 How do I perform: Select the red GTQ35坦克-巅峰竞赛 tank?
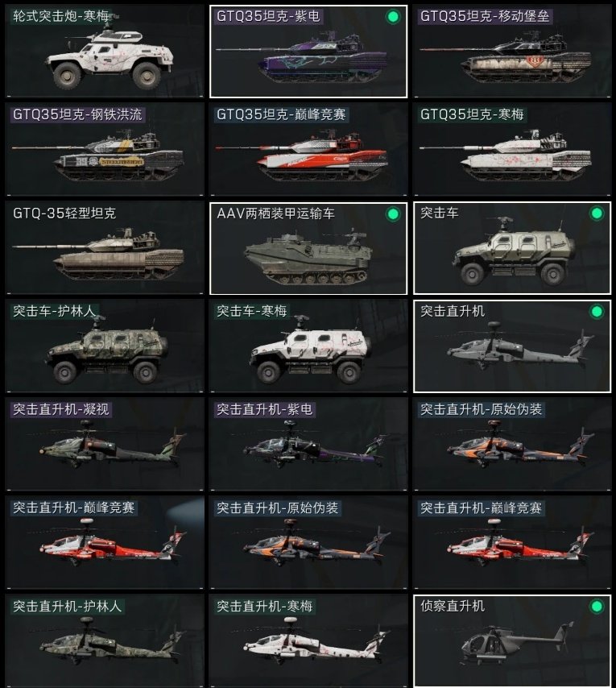click(308, 149)
